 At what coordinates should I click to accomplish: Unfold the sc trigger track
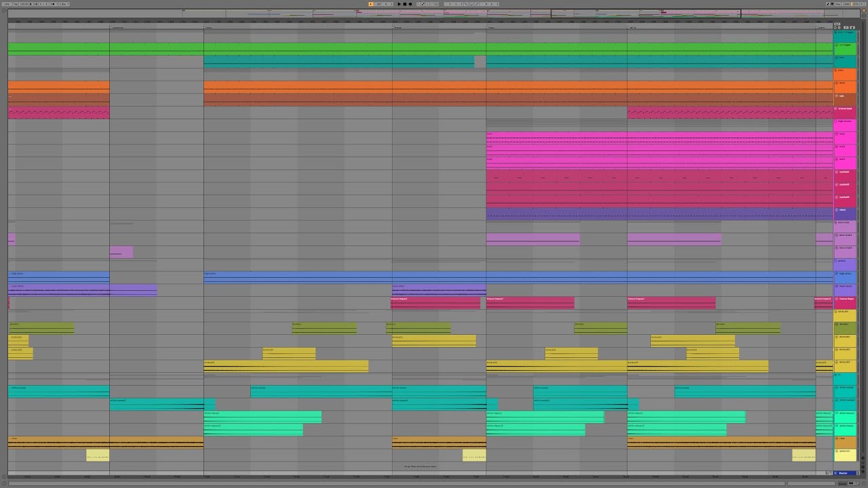coord(836,45)
